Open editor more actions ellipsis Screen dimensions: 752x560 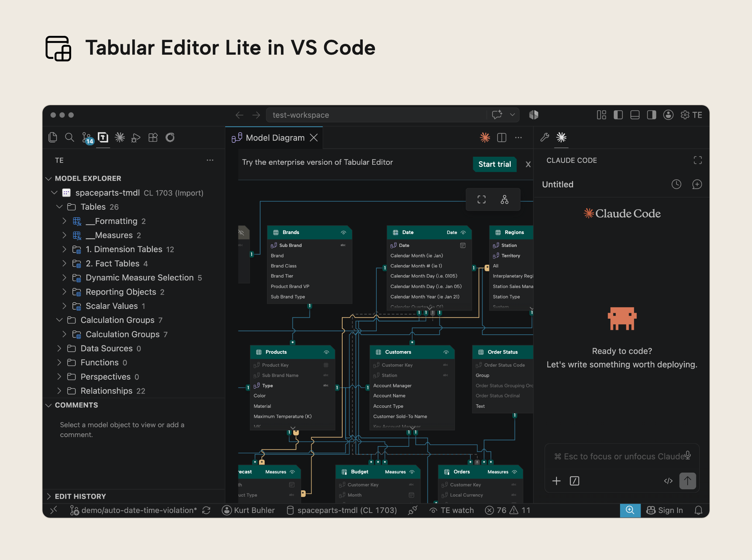(x=518, y=138)
